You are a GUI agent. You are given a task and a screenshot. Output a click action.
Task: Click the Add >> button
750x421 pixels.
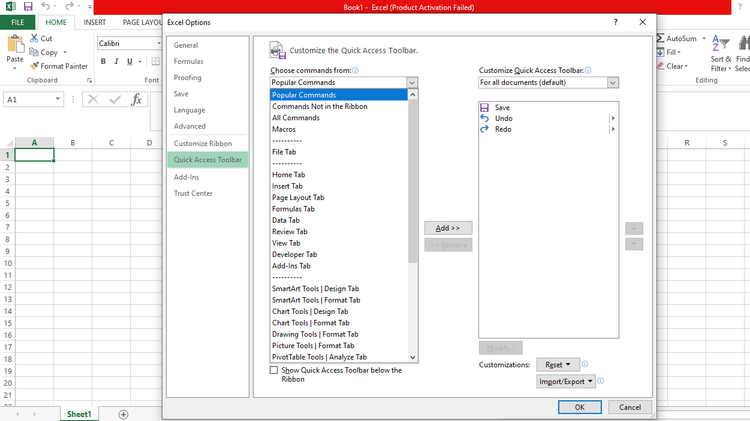[x=448, y=228]
